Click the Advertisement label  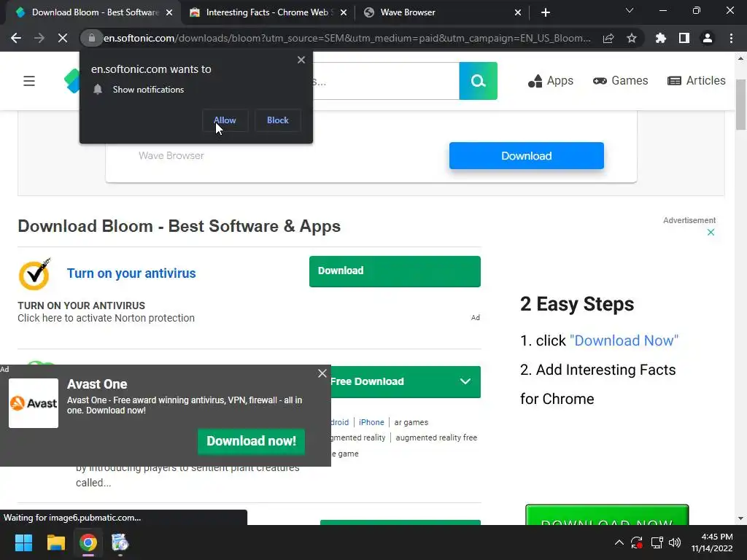coord(689,220)
